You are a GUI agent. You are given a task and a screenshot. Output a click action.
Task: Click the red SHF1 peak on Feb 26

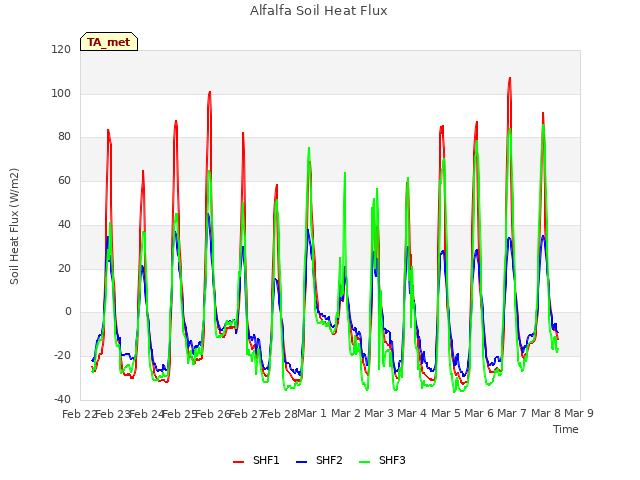(210, 92)
